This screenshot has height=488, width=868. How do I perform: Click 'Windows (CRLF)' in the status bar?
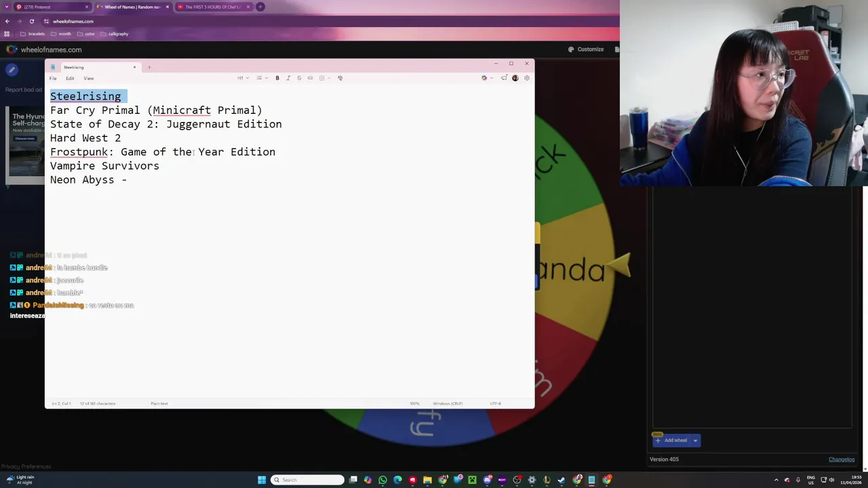(448, 404)
